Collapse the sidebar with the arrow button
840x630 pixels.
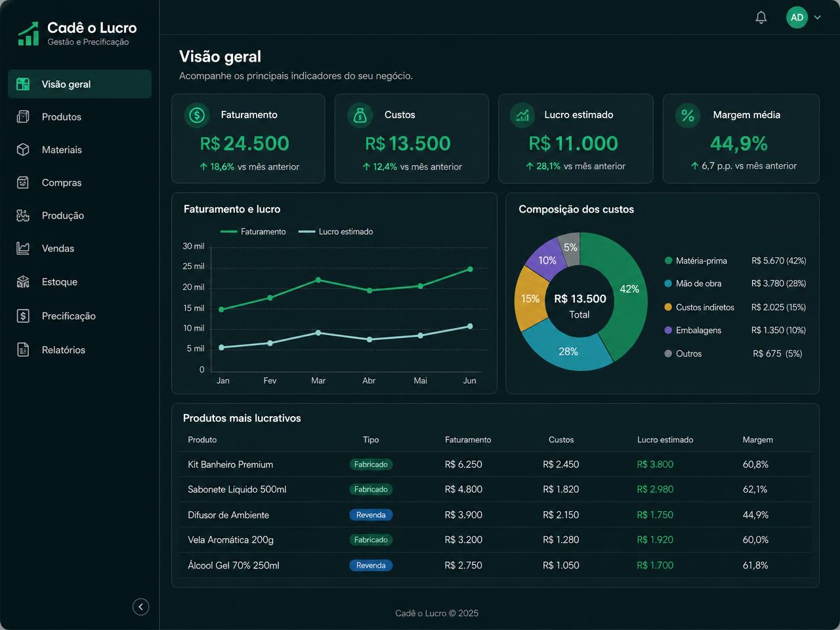tap(141, 606)
